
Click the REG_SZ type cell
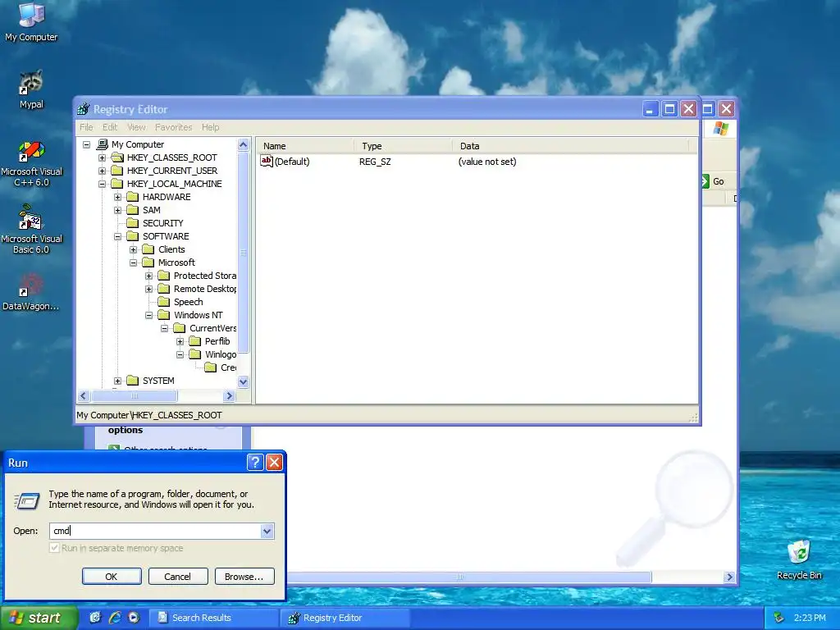375,162
